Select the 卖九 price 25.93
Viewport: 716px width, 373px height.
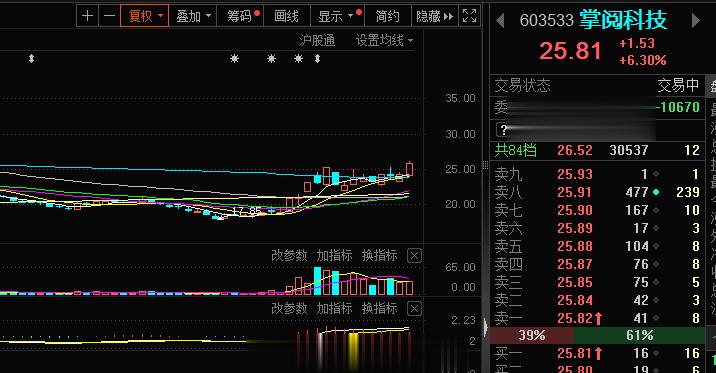(x=574, y=174)
